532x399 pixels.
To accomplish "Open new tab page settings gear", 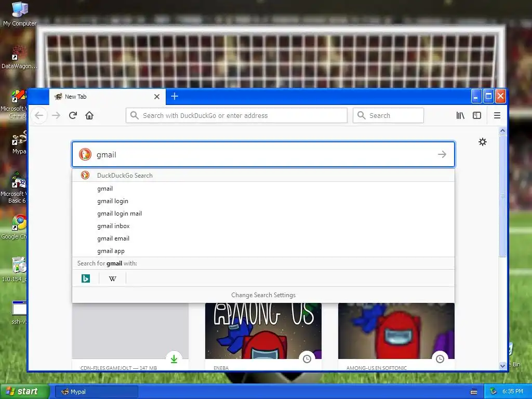I will (483, 142).
